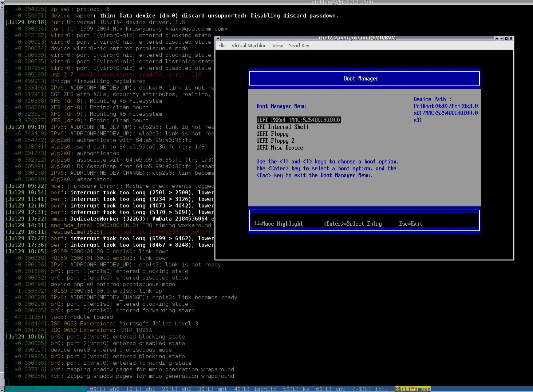Select EFI Internal Shell boot entry
Image resolution: width=533 pixels, height=392 pixels.
283,127
